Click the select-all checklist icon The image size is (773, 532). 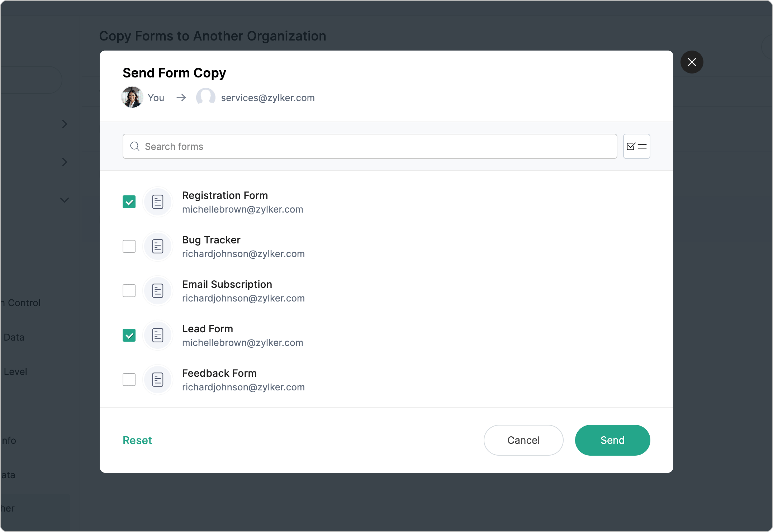pos(636,146)
